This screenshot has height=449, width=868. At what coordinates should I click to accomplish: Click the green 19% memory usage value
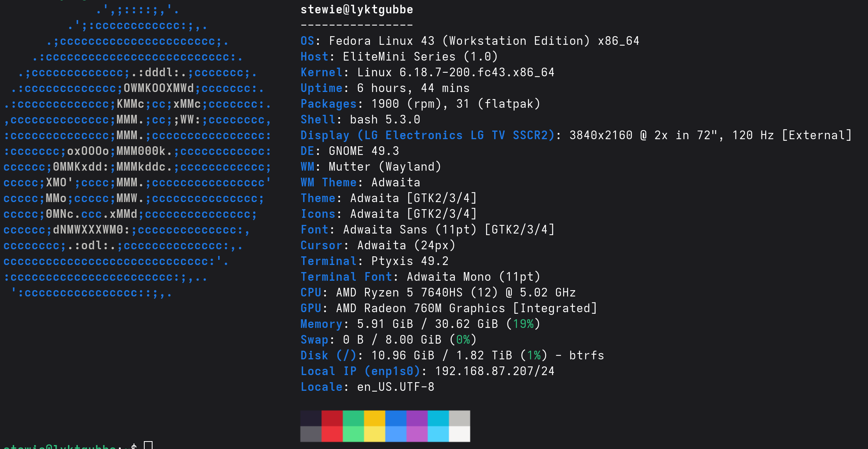click(x=523, y=324)
